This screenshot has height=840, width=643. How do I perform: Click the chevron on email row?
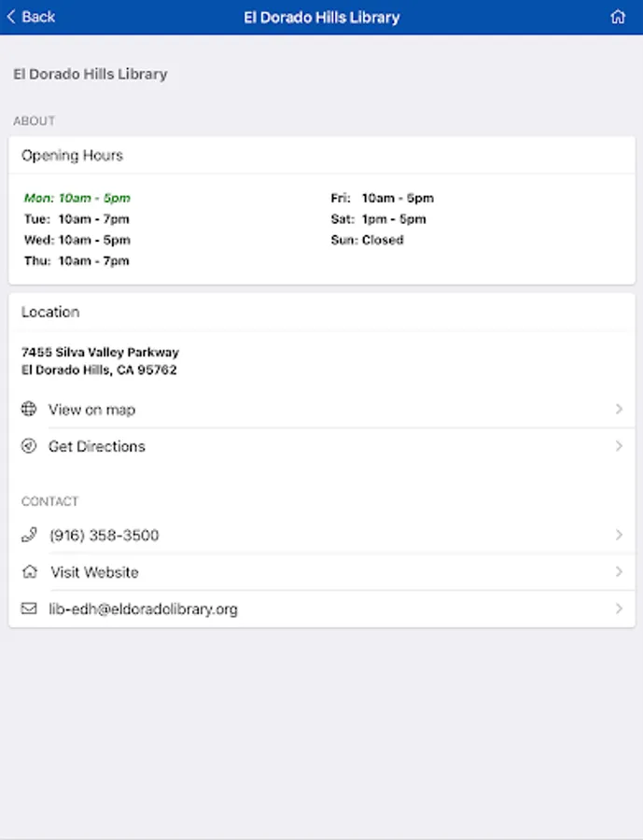click(619, 609)
